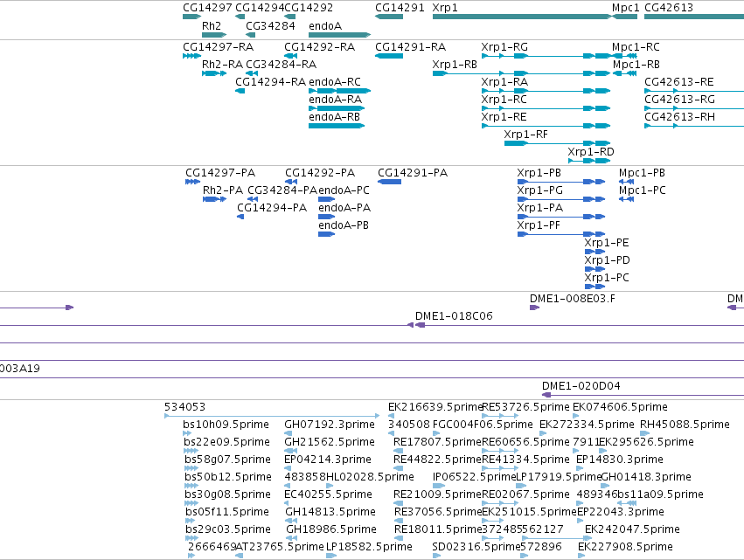The image size is (744, 560).
Task: Select BAC label DME1-018C06
Action: tap(454, 316)
